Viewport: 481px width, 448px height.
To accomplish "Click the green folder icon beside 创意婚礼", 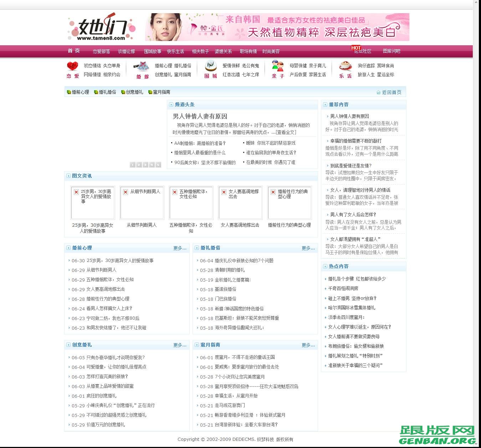I will (123, 92).
